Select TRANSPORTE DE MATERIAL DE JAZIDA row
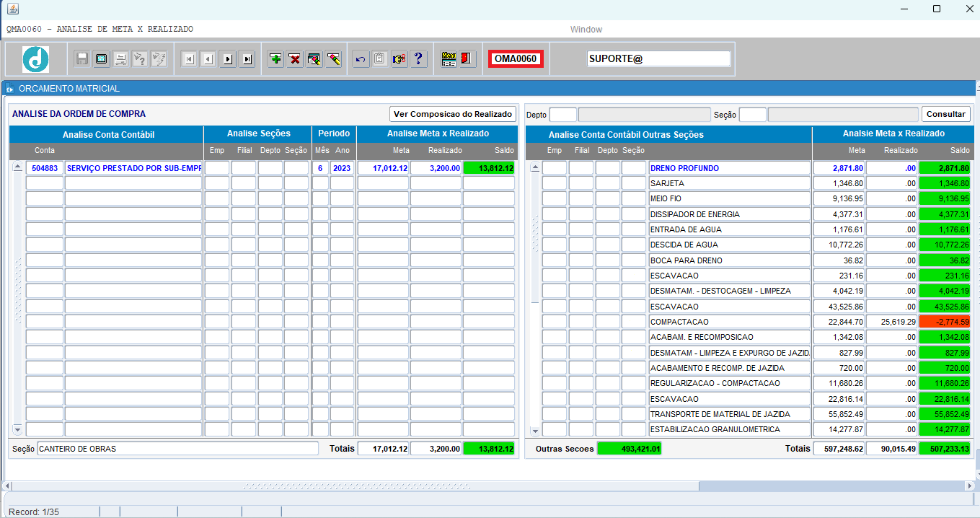Image resolution: width=980 pixels, height=518 pixels. click(x=730, y=414)
